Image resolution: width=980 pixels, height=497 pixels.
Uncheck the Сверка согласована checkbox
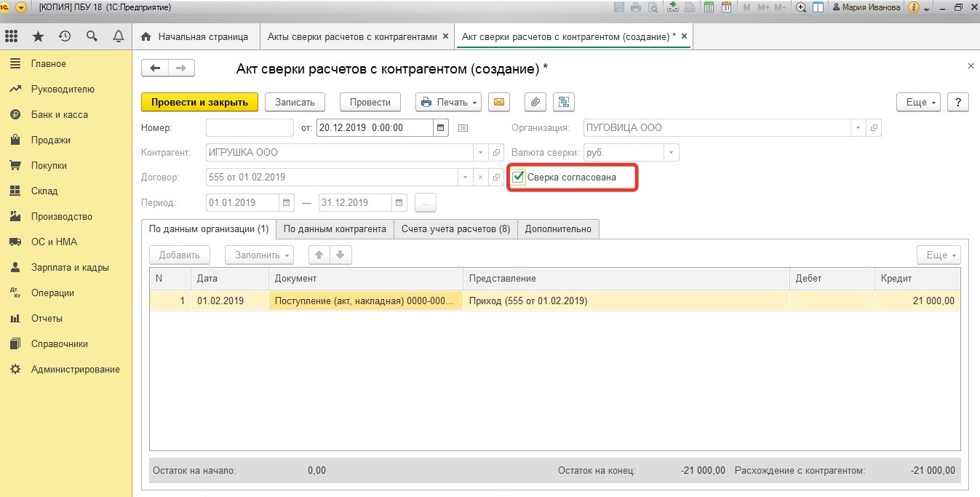[x=518, y=177]
